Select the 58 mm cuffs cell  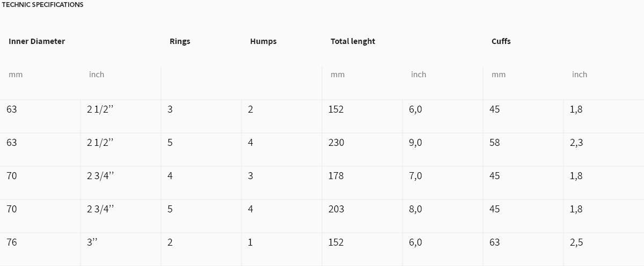pos(494,143)
